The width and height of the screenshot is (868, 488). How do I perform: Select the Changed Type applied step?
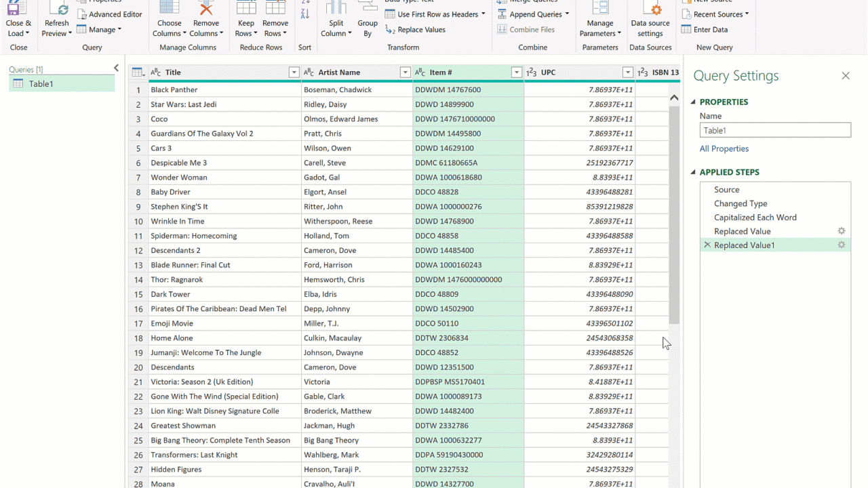pos(741,203)
